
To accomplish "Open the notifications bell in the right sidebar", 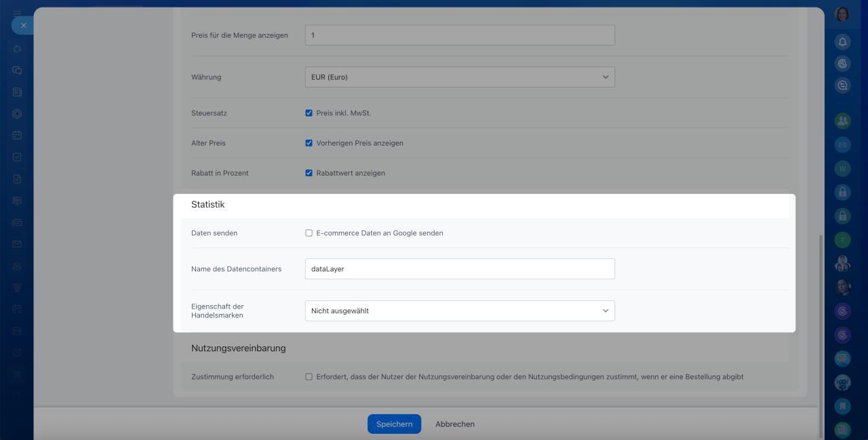I will [842, 42].
